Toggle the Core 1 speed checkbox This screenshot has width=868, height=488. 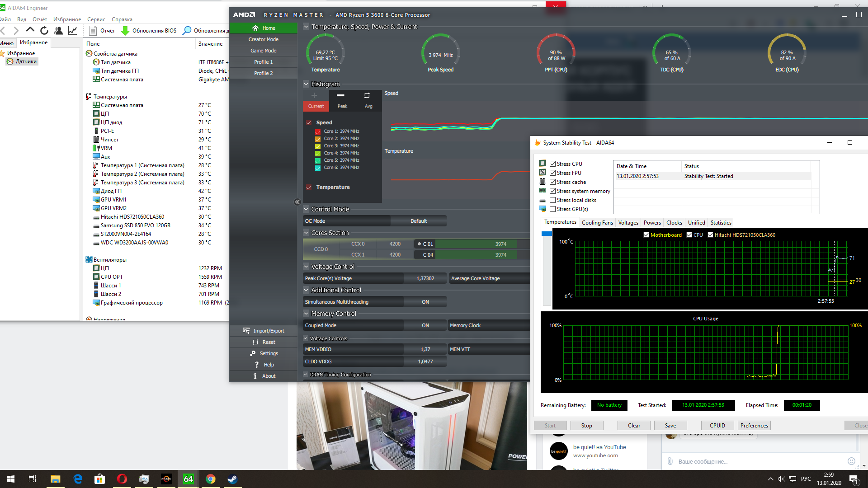pyautogui.click(x=318, y=131)
